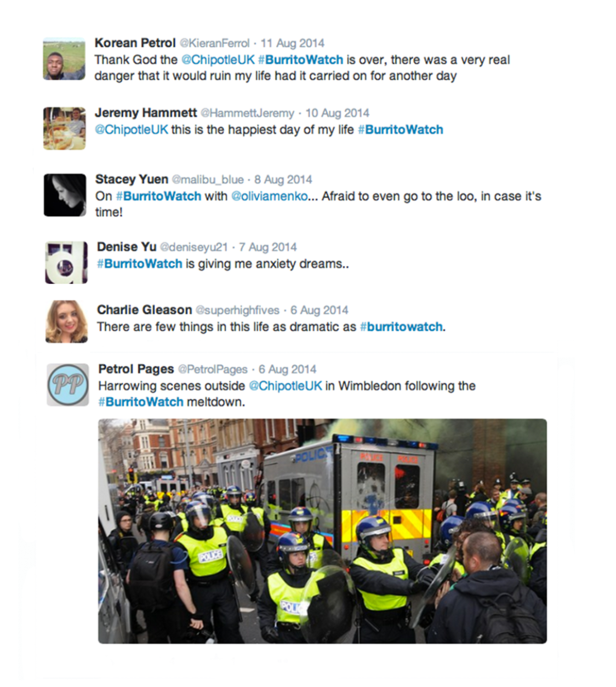Open the #BurritoWatch hashtag before 'meltdown'
The height and width of the screenshot is (687, 616).
pos(140,402)
